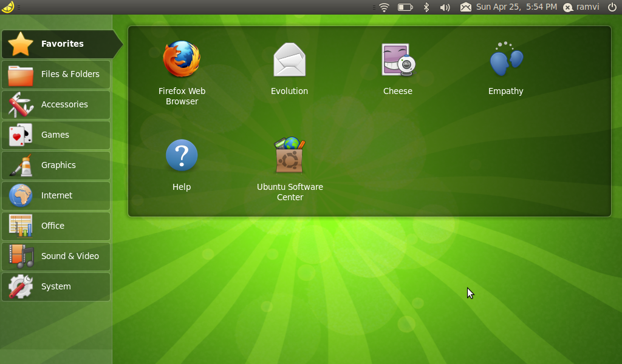The image size is (622, 364).
Task: Open the battery status indicator
Action: [x=405, y=7]
